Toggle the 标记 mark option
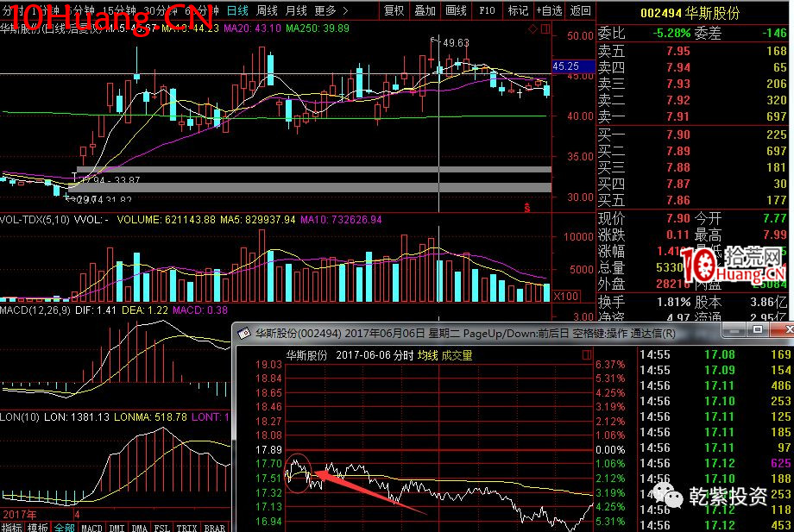Image resolution: width=794 pixels, height=532 pixels. click(518, 10)
